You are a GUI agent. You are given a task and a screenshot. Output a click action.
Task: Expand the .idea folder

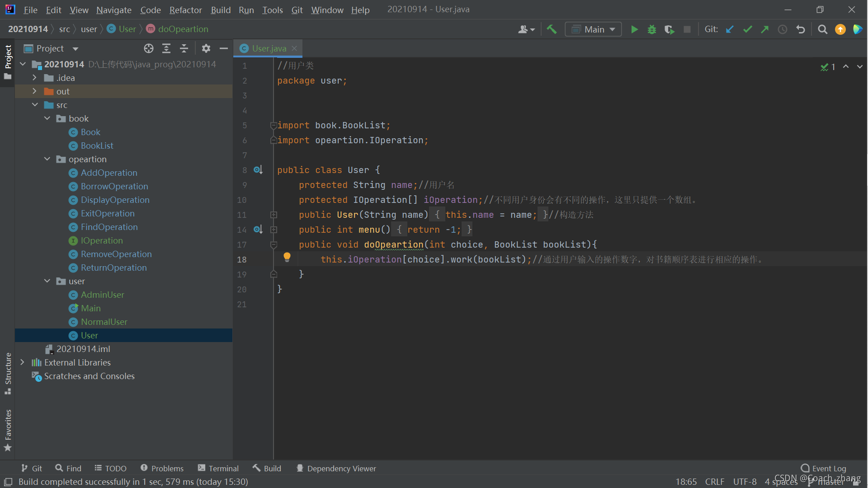pos(34,78)
